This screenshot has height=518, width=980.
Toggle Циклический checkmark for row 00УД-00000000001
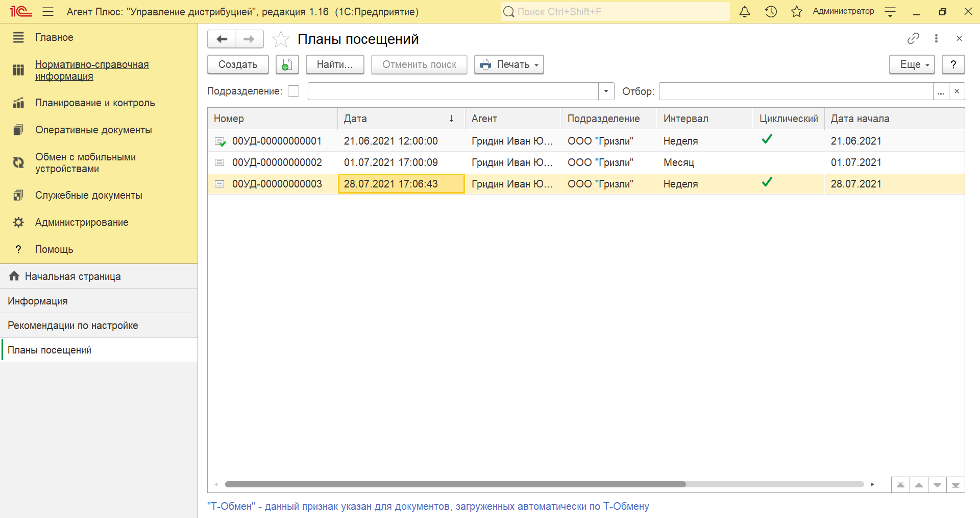tap(767, 139)
